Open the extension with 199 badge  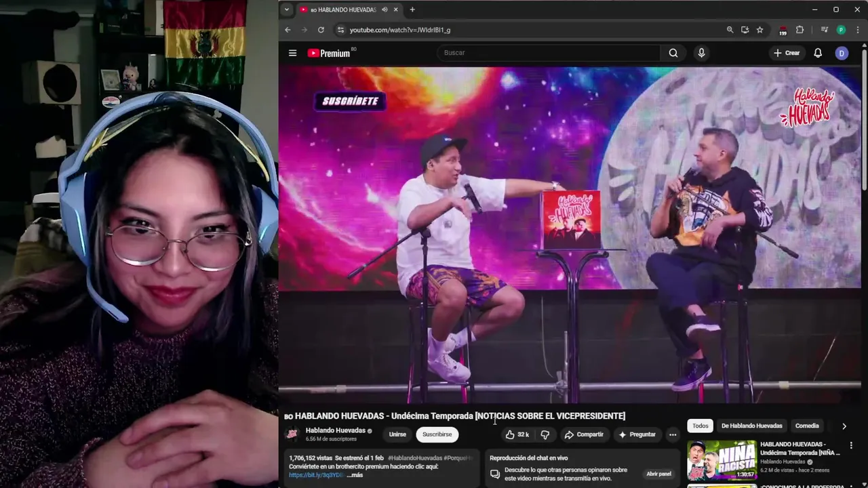tap(783, 30)
